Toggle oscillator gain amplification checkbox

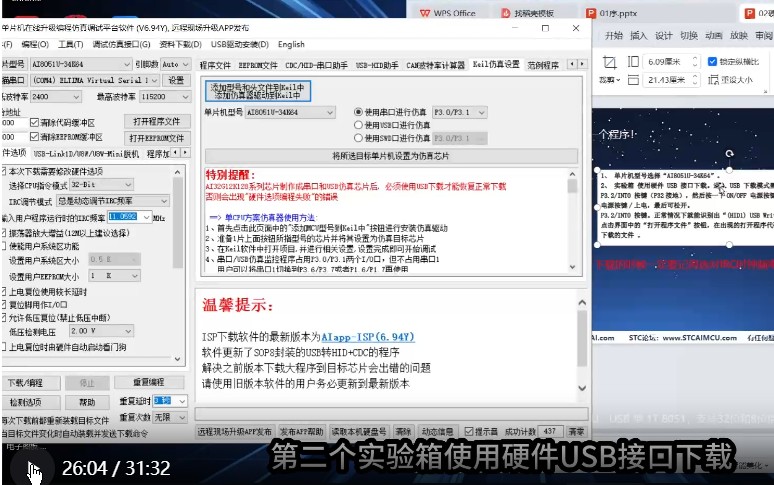pyautogui.click(x=3, y=233)
